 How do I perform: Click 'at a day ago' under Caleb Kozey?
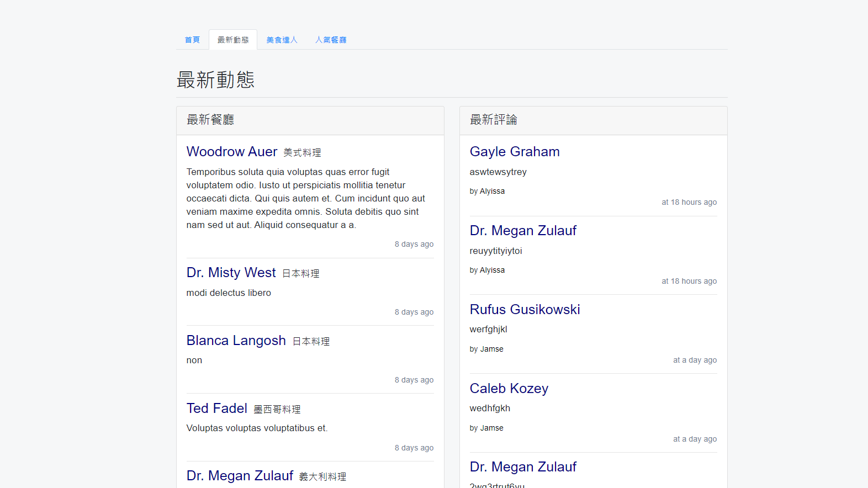[x=695, y=439]
